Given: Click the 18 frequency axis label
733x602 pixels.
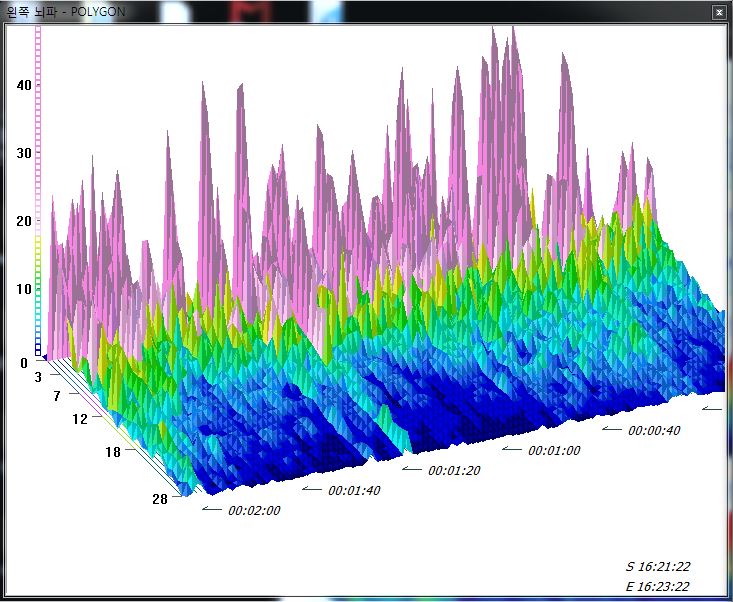Looking at the screenshot, I should point(113,452).
